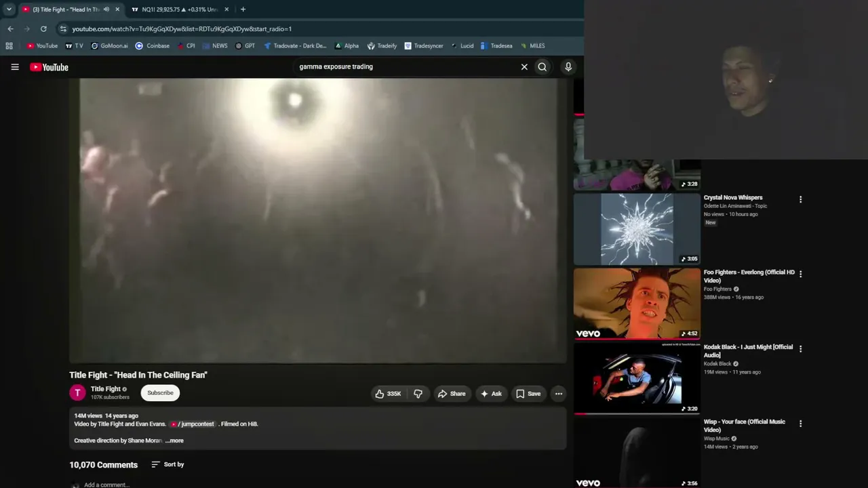
Task: Open options for Crystal Nova Whispers video
Action: [x=801, y=200]
